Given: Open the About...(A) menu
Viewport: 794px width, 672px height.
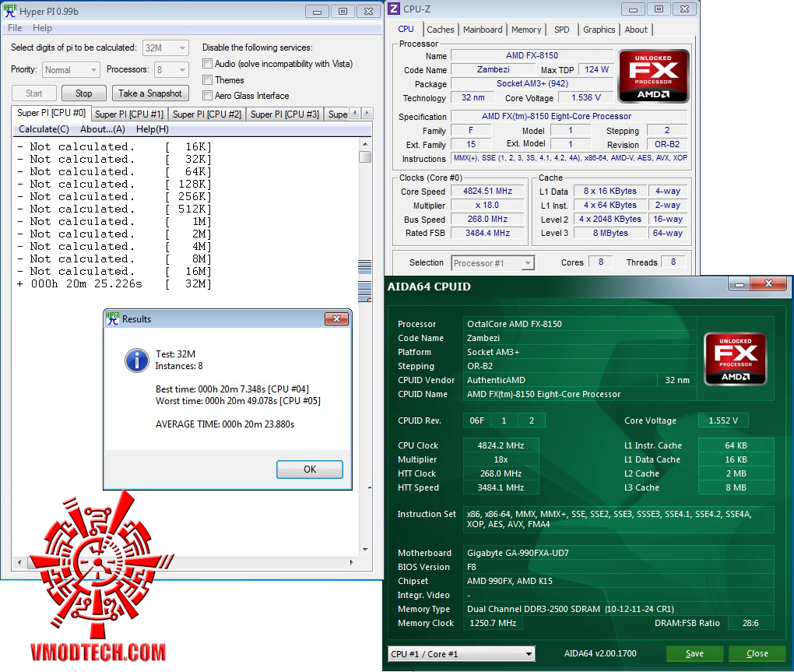Looking at the screenshot, I should [x=102, y=129].
